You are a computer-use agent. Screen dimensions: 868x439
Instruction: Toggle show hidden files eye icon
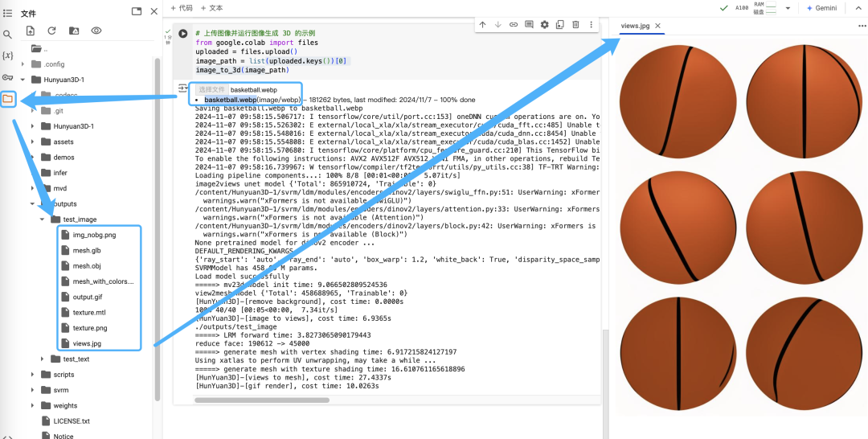(96, 31)
